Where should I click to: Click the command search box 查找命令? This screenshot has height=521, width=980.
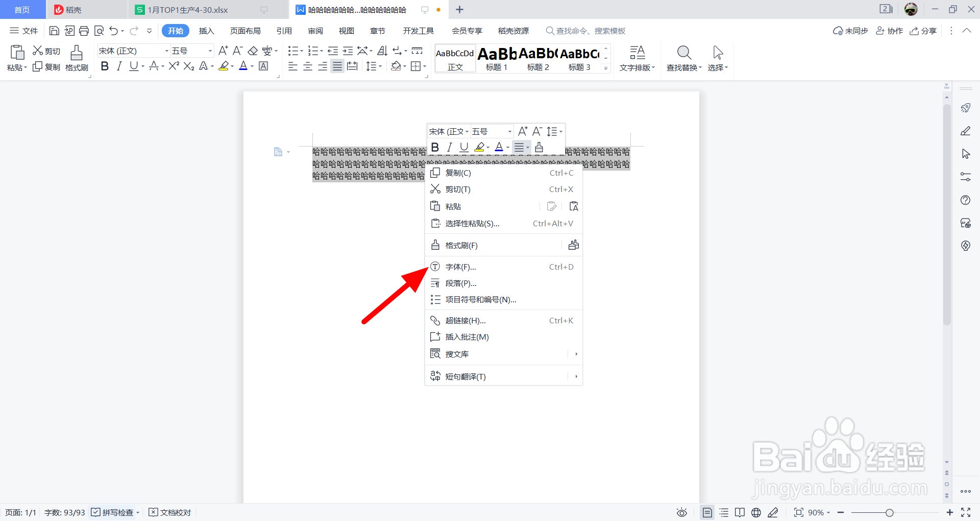(x=585, y=31)
